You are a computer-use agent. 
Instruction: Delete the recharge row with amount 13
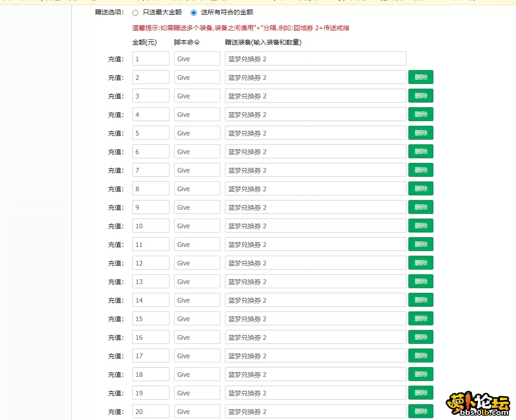point(420,281)
